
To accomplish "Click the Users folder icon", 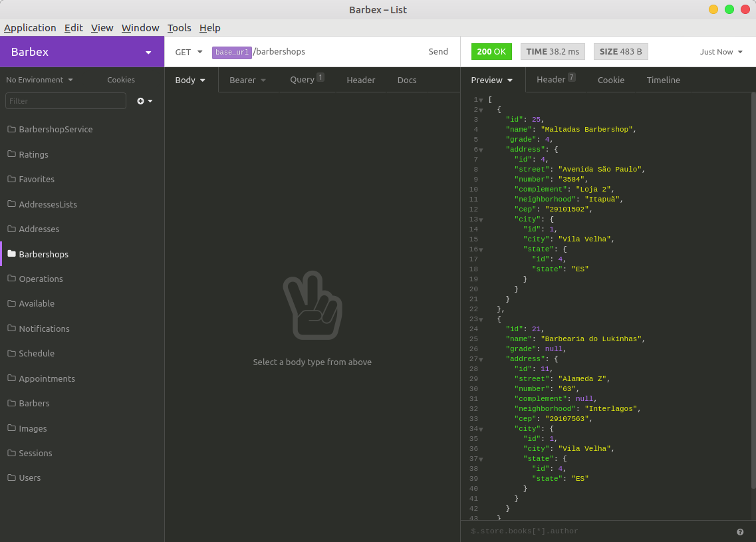I will pyautogui.click(x=11, y=477).
